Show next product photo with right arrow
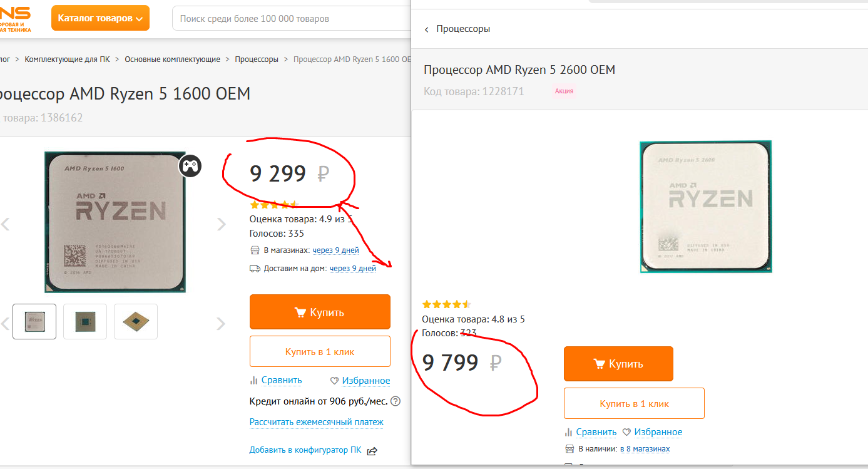This screenshot has width=868, height=469. (x=221, y=224)
